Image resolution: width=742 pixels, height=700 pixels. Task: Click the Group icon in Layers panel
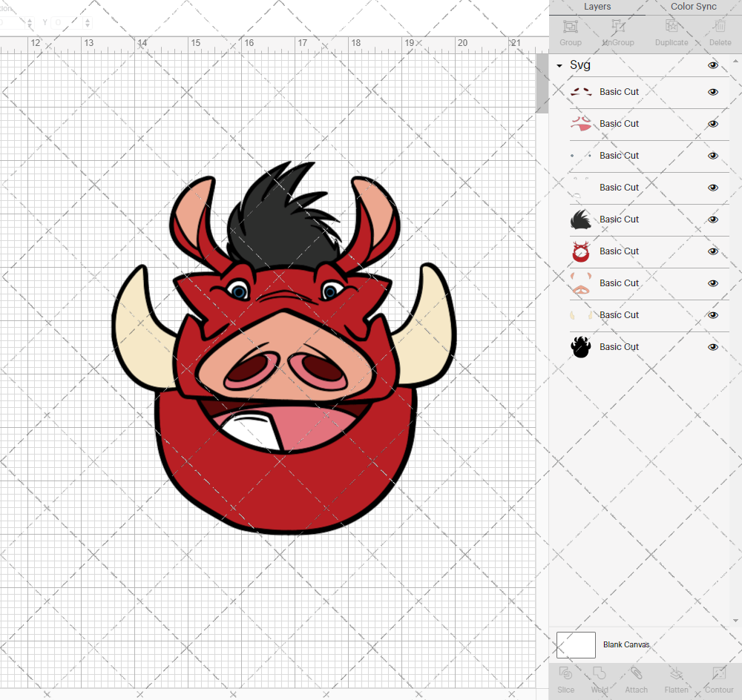tap(570, 26)
